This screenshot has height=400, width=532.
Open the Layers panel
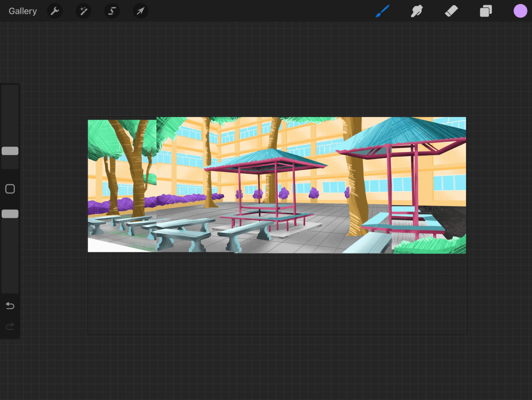click(x=486, y=11)
